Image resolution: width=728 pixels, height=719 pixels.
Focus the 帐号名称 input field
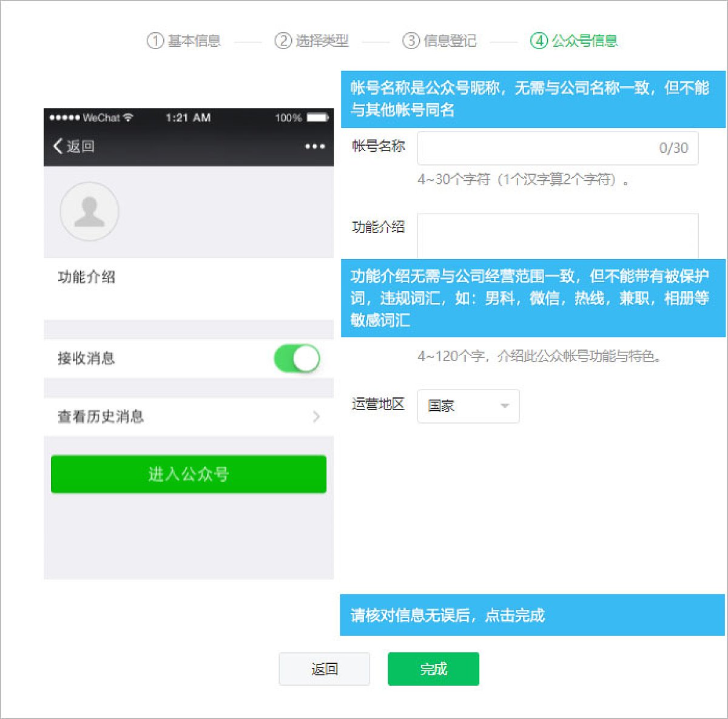[x=558, y=148]
